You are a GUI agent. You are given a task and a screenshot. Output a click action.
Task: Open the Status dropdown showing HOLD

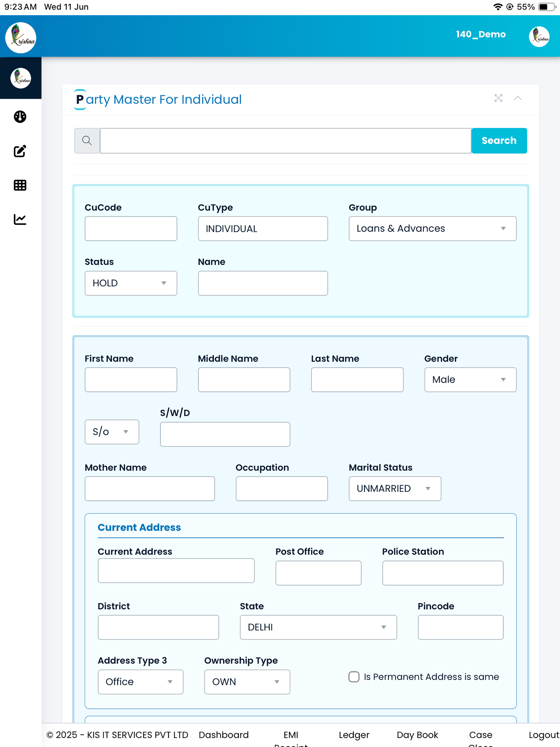131,283
